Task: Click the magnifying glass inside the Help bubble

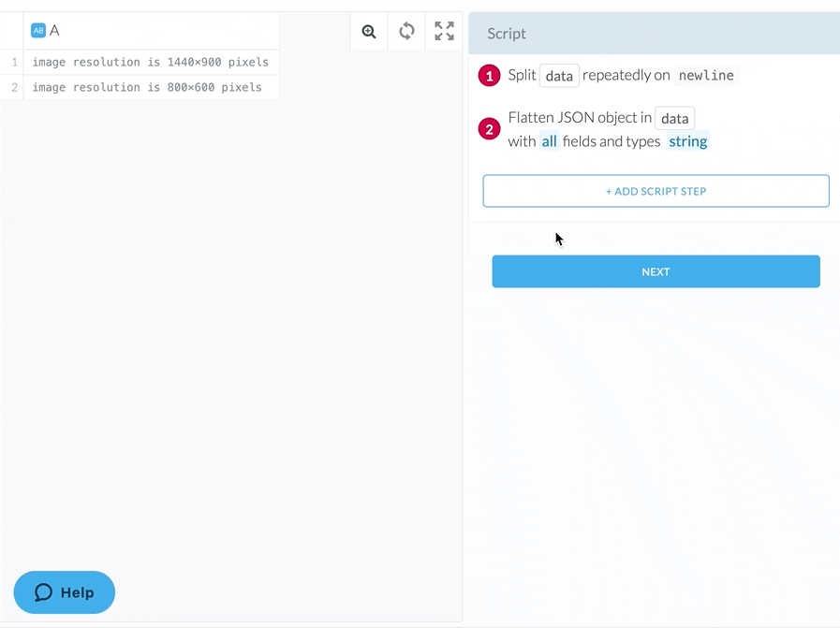Action: [44, 592]
